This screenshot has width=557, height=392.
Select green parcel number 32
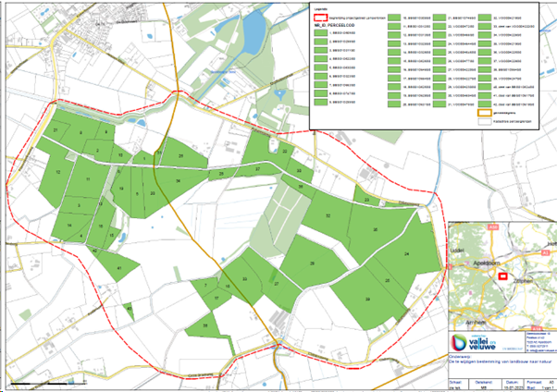click(x=328, y=215)
